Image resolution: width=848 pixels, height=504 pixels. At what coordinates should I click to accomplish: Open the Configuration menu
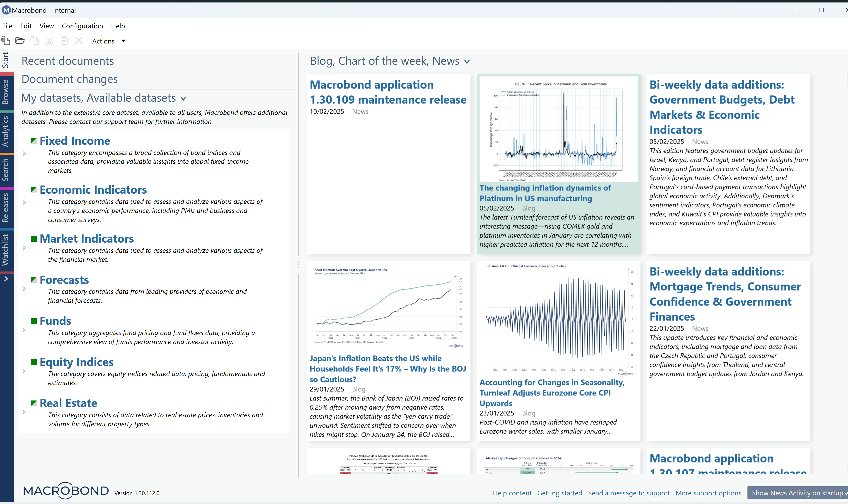(82, 26)
